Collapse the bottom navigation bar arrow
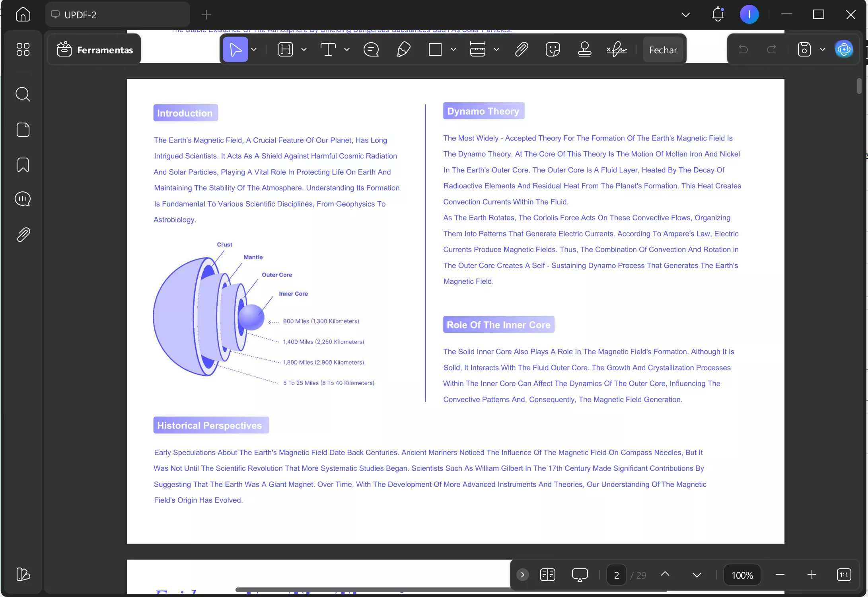 click(522, 575)
